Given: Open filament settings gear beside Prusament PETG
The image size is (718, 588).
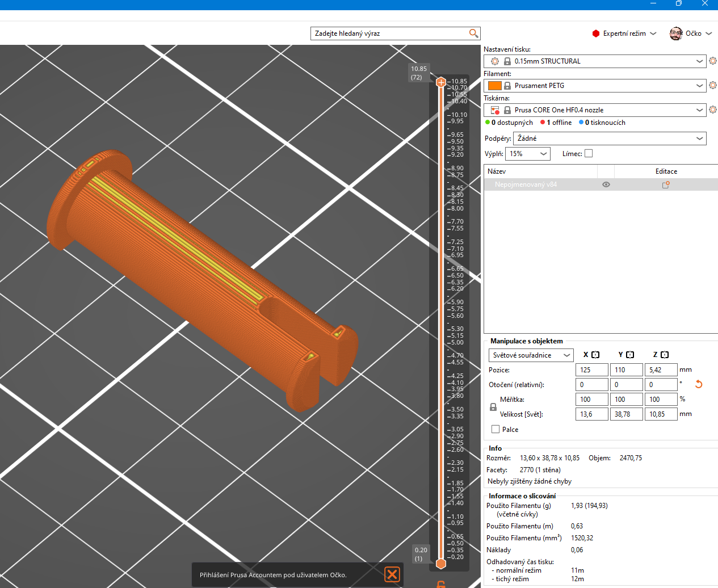Looking at the screenshot, I should tap(713, 85).
